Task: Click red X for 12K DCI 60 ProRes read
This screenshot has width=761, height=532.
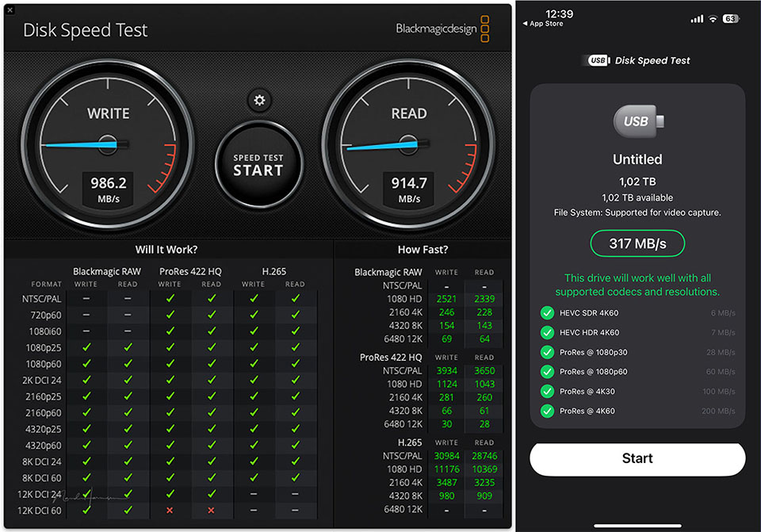Action: pyautogui.click(x=211, y=511)
